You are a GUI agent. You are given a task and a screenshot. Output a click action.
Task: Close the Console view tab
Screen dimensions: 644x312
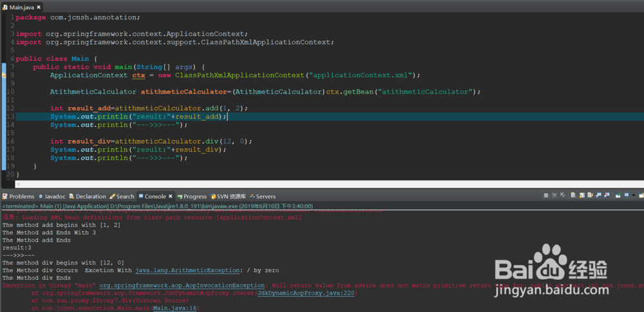pyautogui.click(x=171, y=197)
